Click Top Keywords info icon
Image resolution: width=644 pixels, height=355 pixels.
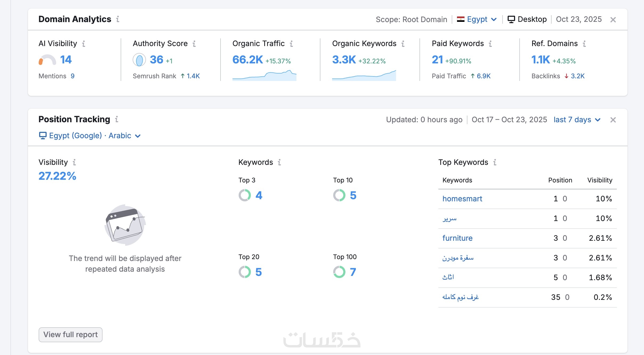495,162
